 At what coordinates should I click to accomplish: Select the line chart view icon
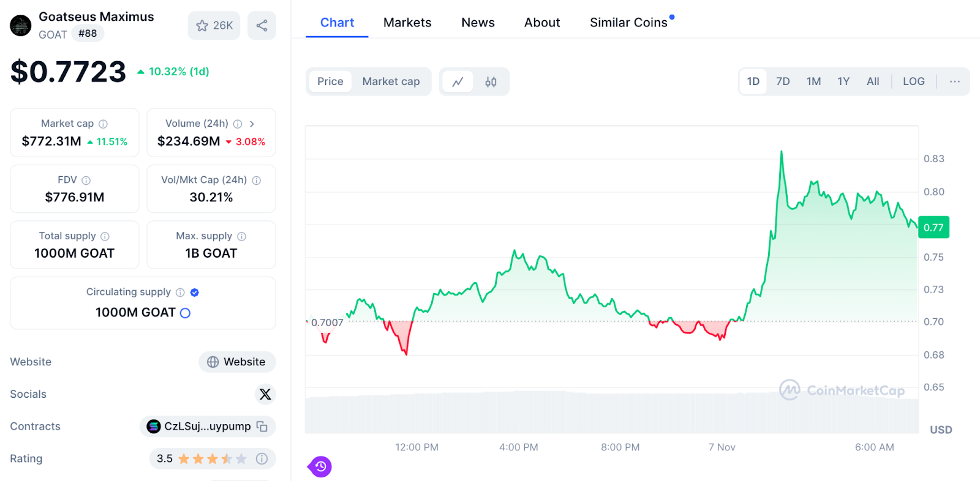(x=458, y=82)
